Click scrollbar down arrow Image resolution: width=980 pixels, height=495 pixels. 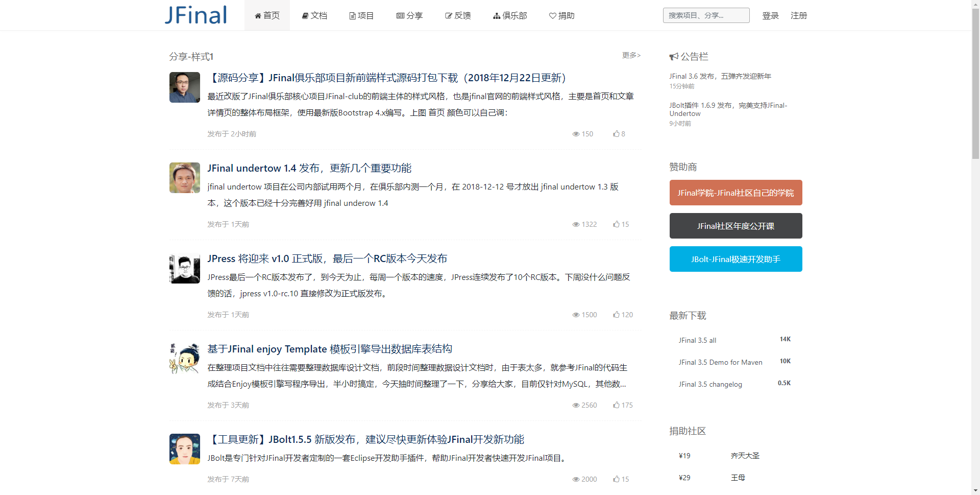point(975,490)
